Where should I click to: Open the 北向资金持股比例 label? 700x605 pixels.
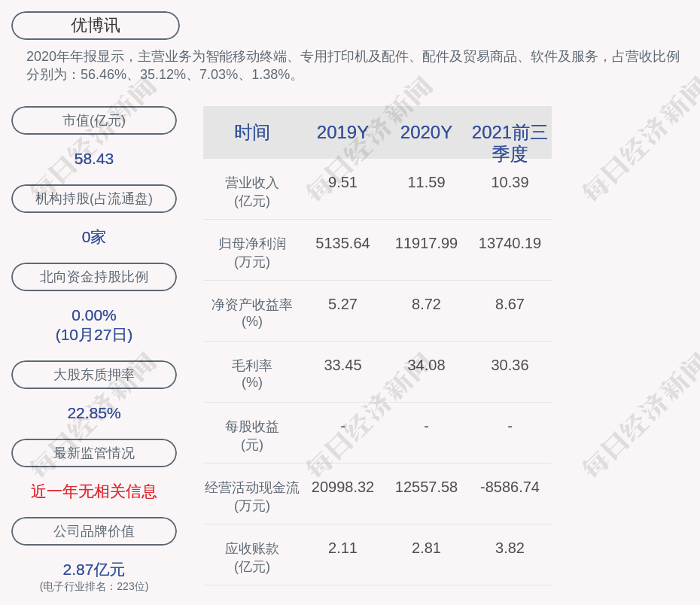tap(94, 277)
